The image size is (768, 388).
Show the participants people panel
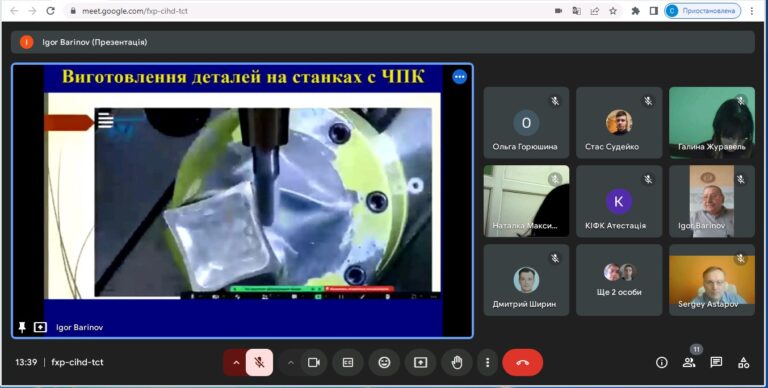click(689, 363)
